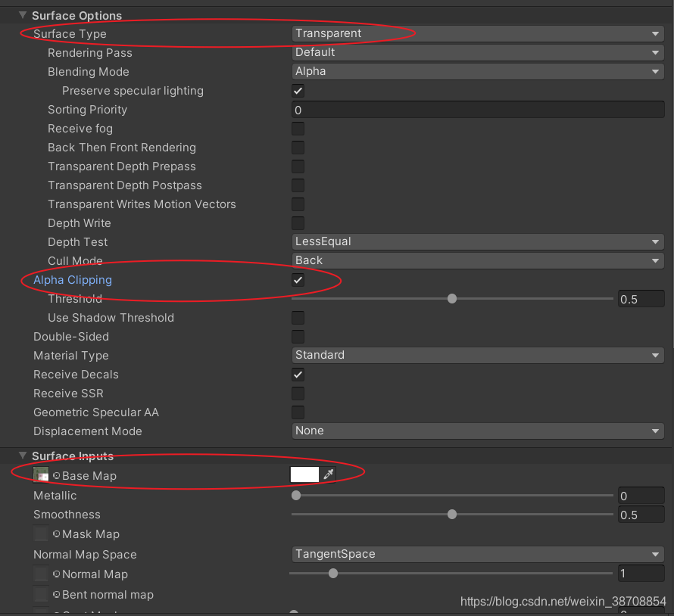Open the texture picker circle beside Normal Map
The width and height of the screenshot is (674, 616).
pos(57,574)
